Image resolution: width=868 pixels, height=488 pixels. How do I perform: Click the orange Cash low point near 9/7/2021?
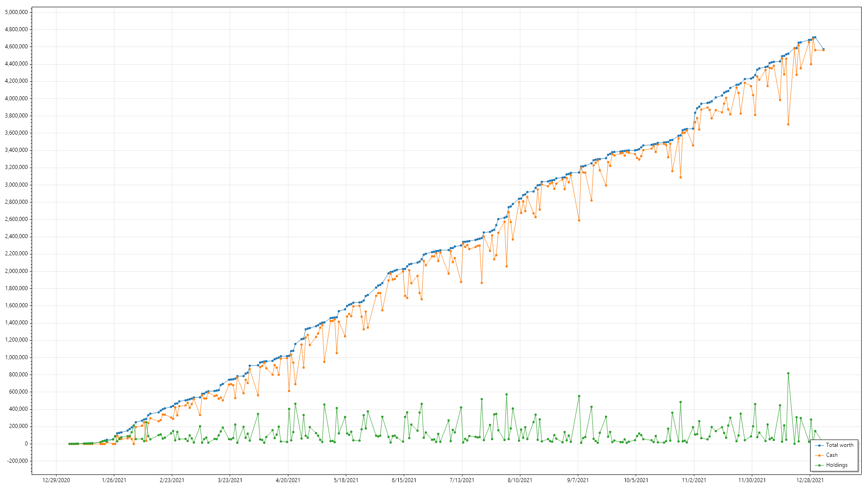point(579,221)
